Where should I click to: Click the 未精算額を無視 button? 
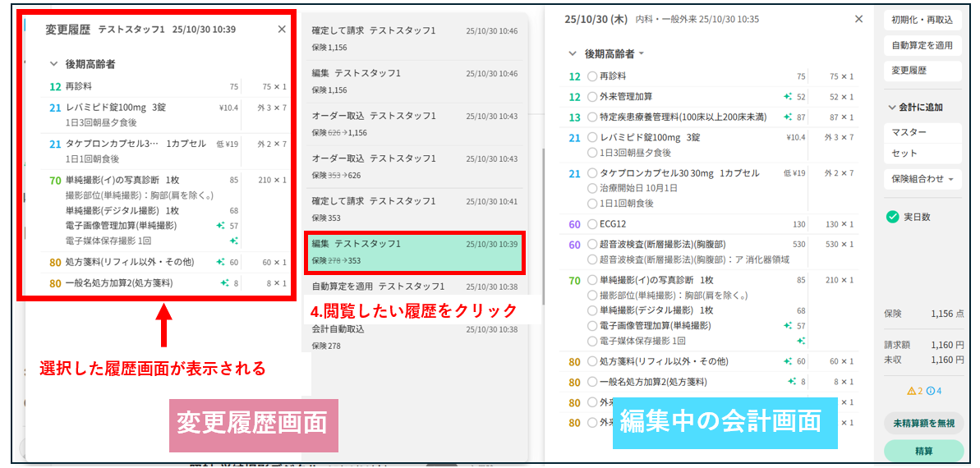(x=924, y=423)
